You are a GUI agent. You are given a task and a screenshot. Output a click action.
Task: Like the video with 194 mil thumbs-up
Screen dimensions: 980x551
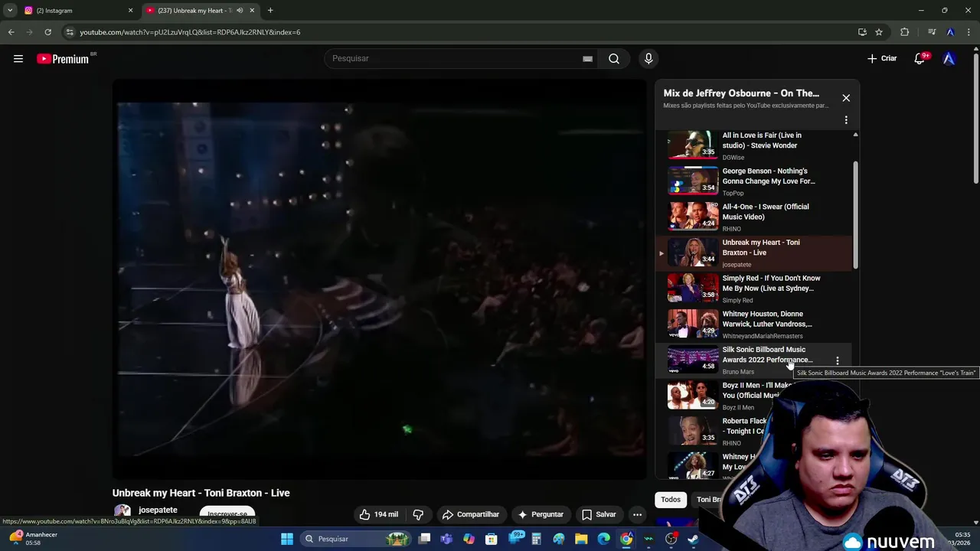380,514
